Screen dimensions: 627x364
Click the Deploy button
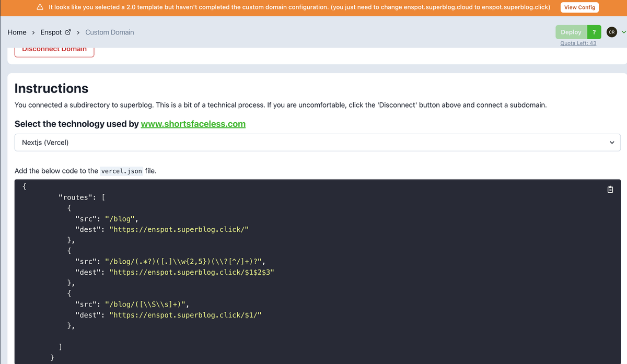[x=571, y=32]
